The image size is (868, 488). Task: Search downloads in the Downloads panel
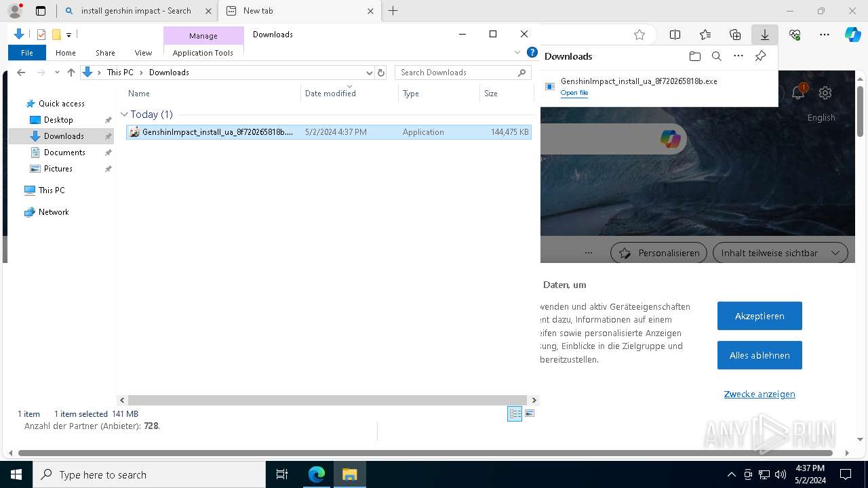716,56
